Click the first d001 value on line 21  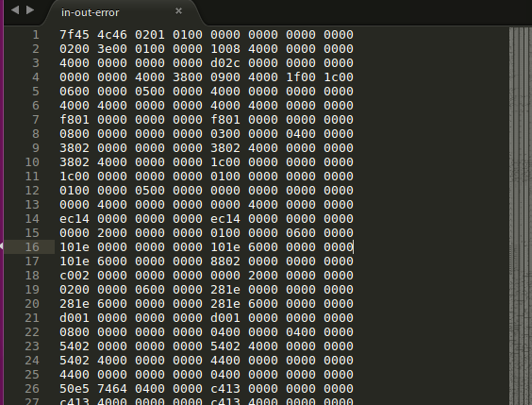(75, 318)
